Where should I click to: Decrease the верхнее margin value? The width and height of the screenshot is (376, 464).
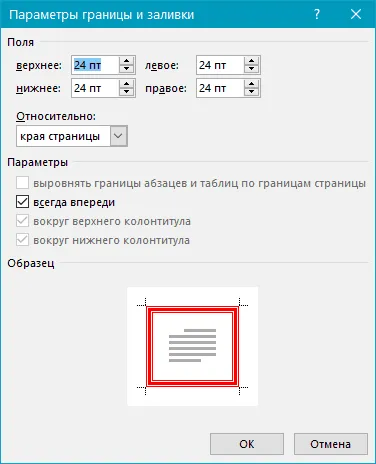[x=126, y=69]
